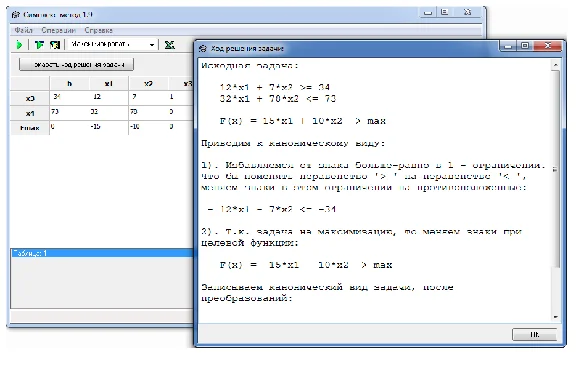Click cell with value 70 in row x4
Image resolution: width=576 pixels, height=368 pixels.
(148, 112)
